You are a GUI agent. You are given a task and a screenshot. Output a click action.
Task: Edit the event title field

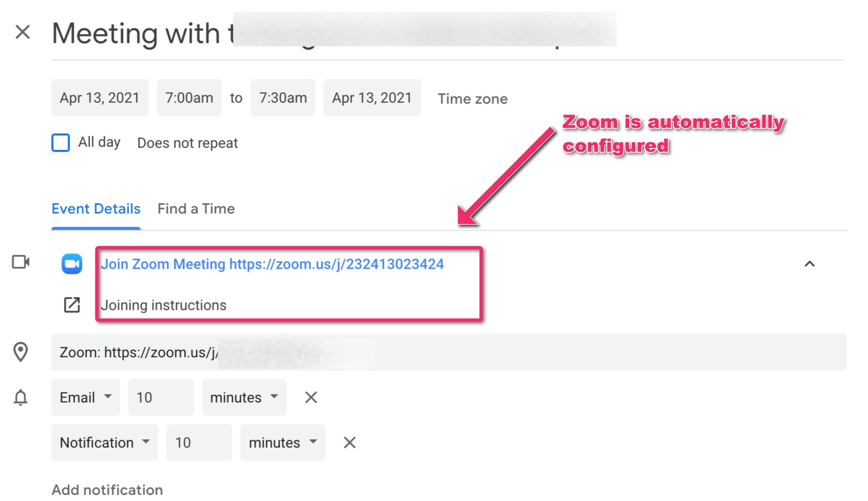pyautogui.click(x=447, y=34)
